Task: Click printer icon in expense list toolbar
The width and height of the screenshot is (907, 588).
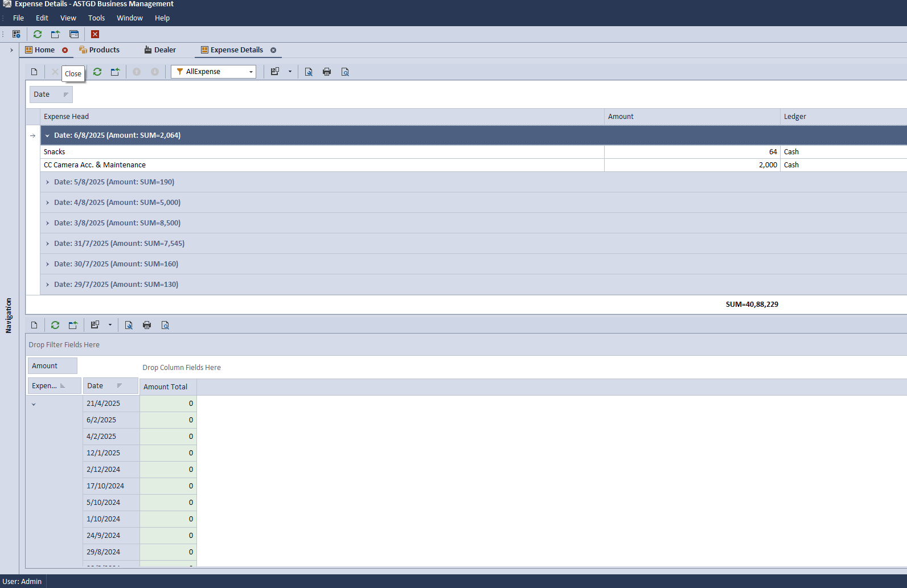Action: point(327,72)
